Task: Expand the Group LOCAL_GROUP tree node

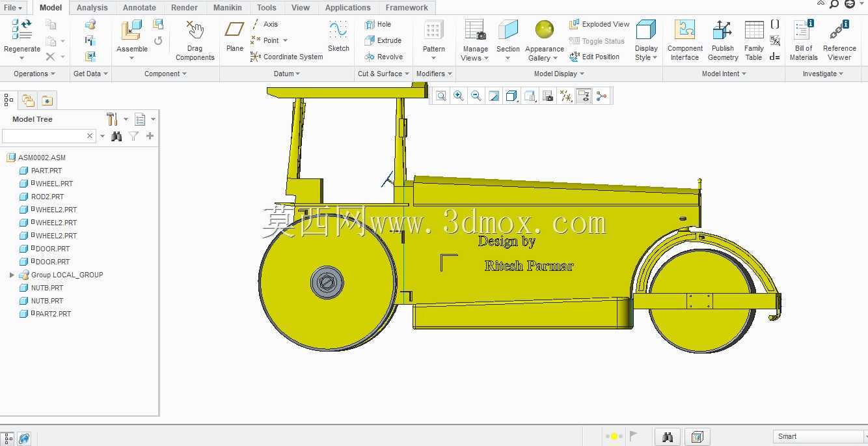Action: click(12, 275)
